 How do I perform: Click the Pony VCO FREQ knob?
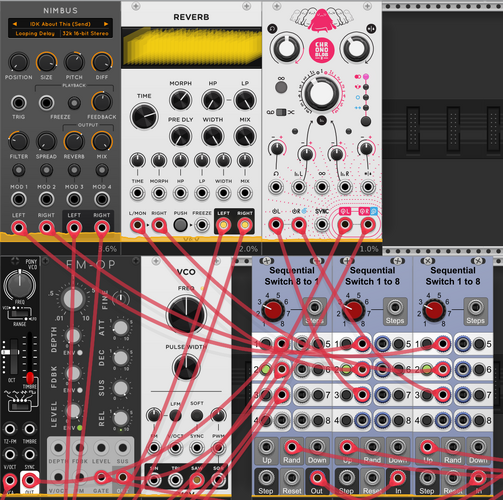(20, 286)
